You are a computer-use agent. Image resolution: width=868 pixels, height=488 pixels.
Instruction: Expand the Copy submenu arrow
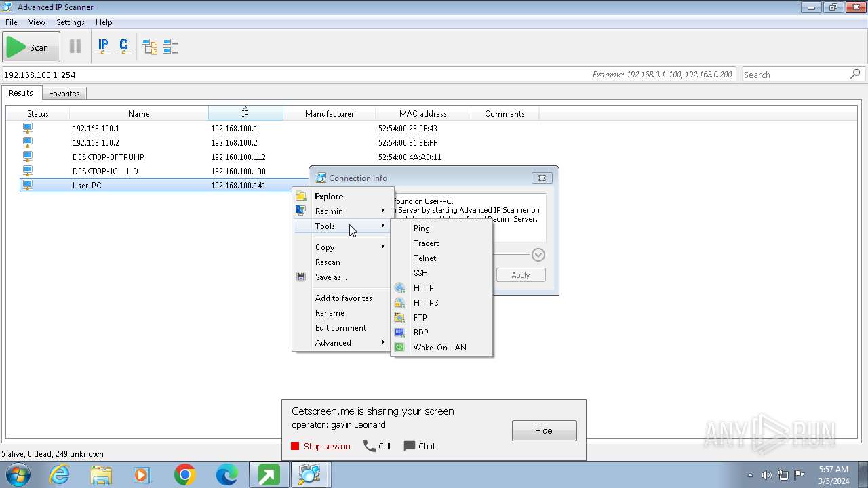(383, 247)
